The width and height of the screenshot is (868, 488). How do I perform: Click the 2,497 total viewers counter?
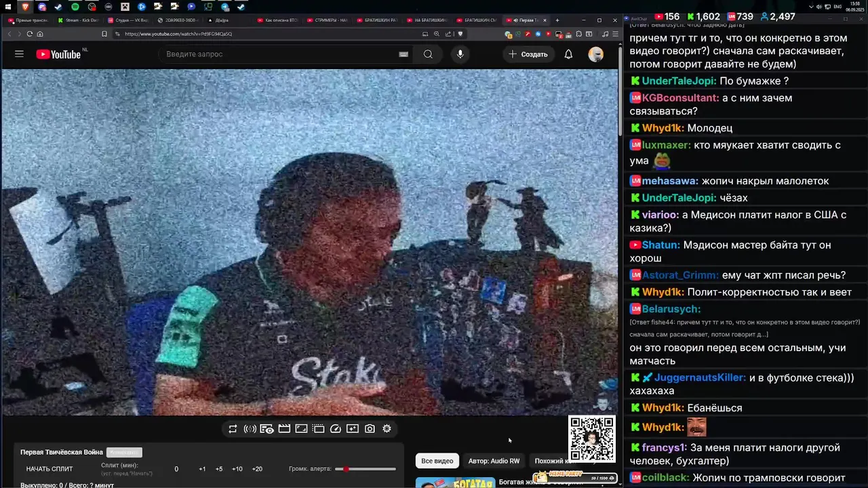coord(777,16)
